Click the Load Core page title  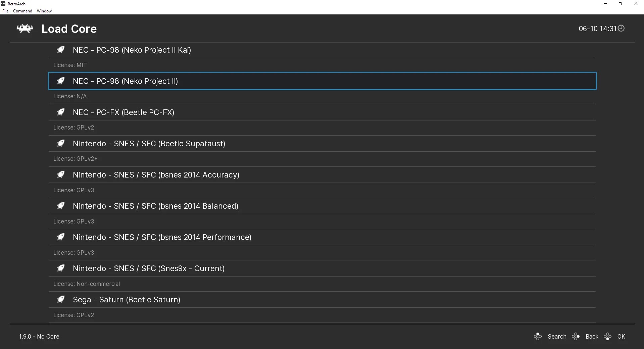69,29
